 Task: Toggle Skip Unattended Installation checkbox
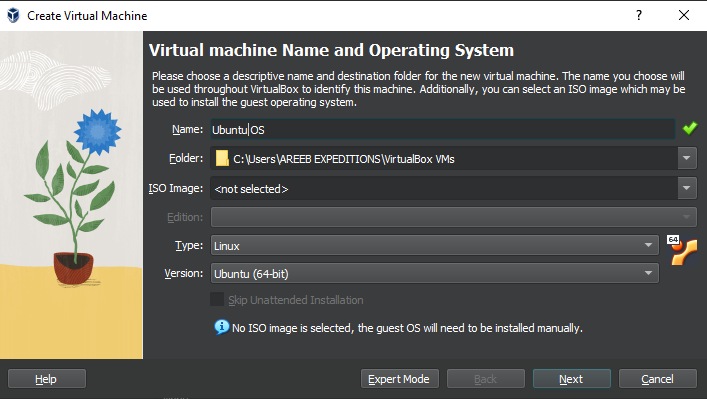click(217, 299)
